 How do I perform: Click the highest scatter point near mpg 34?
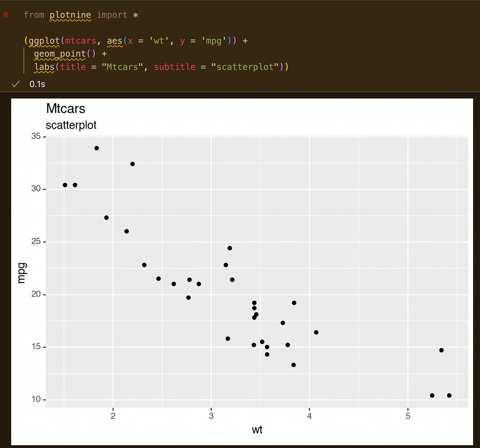(96, 148)
